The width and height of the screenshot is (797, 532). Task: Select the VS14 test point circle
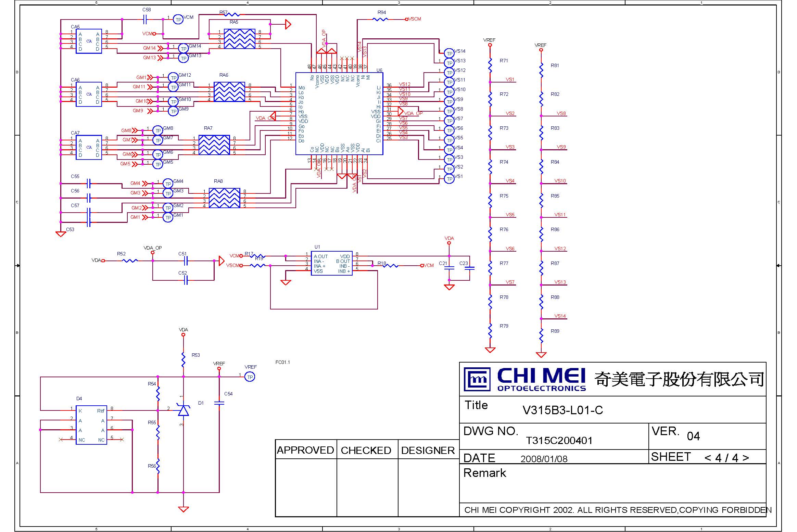[449, 53]
